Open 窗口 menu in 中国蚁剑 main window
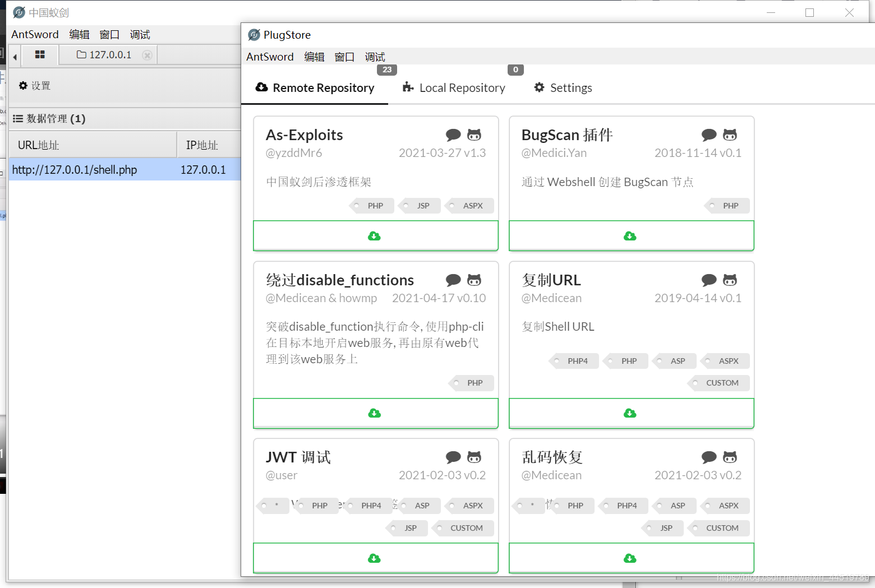Viewport: 875px width, 588px height. [x=109, y=34]
